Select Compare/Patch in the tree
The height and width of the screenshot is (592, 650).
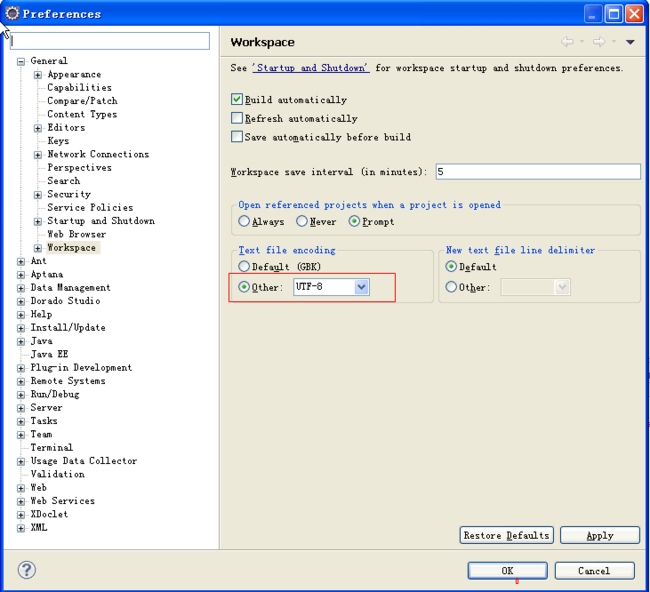[x=82, y=101]
